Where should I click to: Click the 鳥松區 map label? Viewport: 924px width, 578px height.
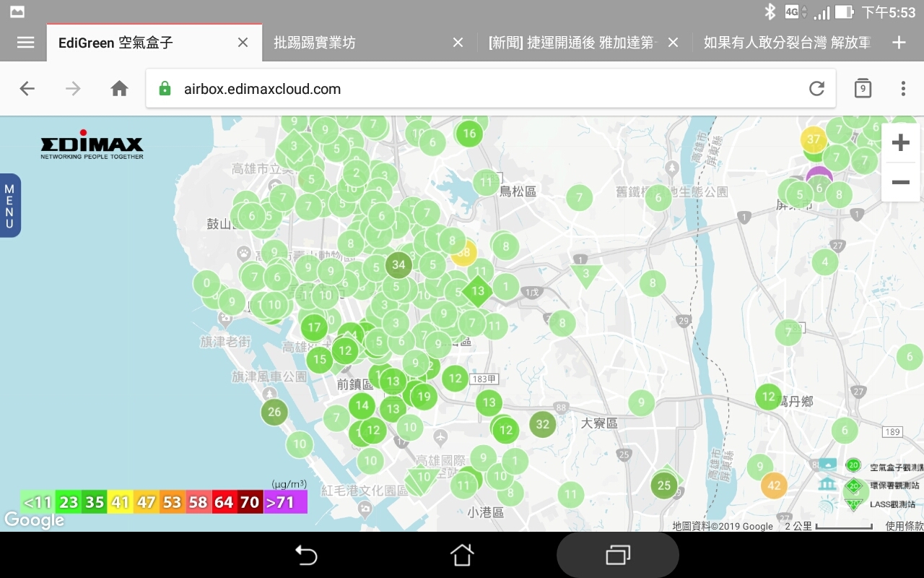[x=518, y=191]
